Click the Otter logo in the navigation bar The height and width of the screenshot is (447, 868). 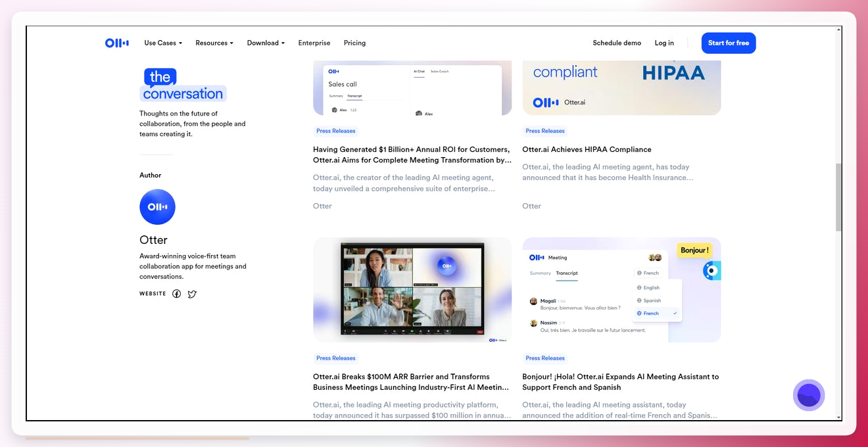point(117,43)
